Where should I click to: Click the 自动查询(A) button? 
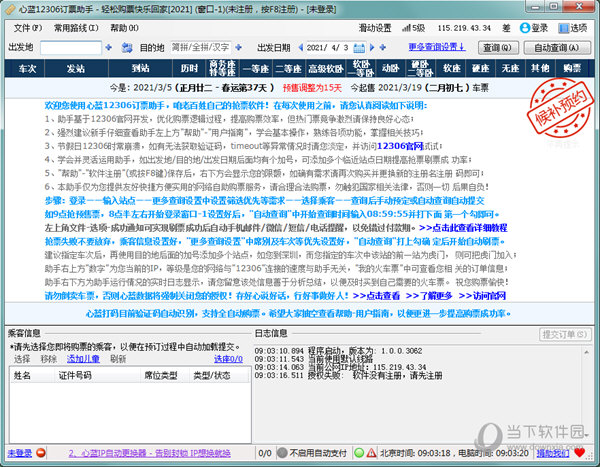click(x=556, y=48)
